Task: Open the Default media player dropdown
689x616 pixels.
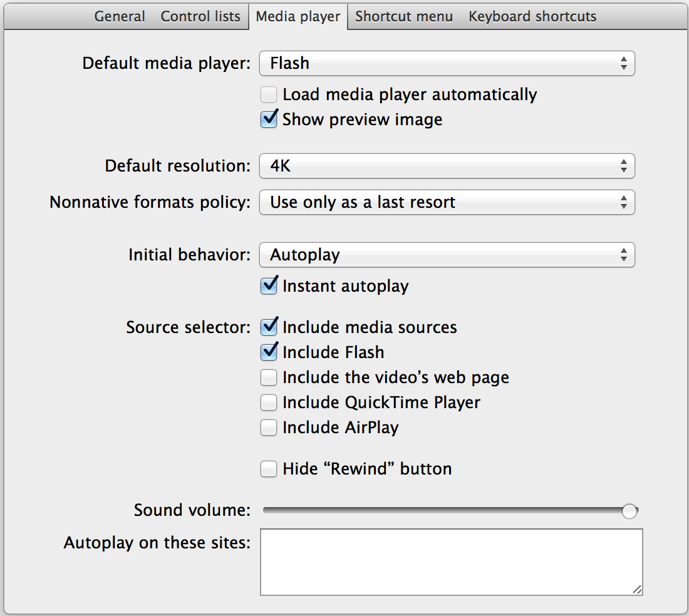Action: click(447, 63)
